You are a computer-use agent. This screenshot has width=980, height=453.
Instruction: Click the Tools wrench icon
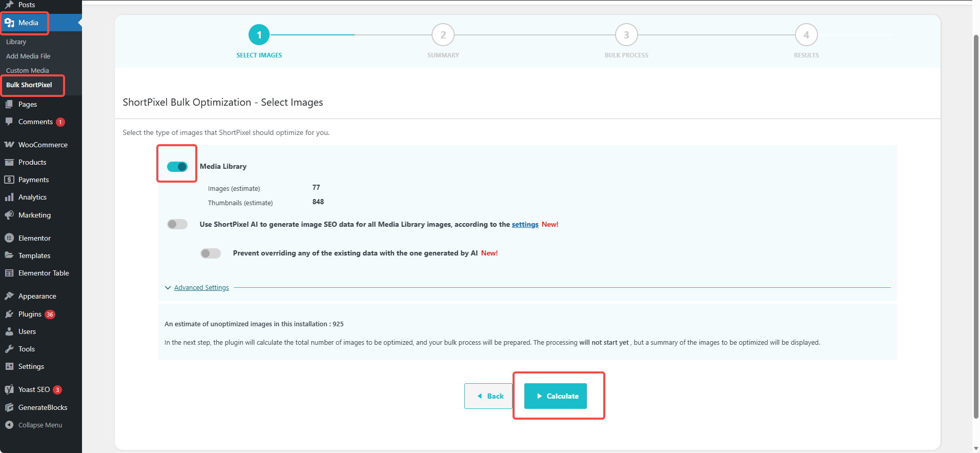[x=9, y=349]
